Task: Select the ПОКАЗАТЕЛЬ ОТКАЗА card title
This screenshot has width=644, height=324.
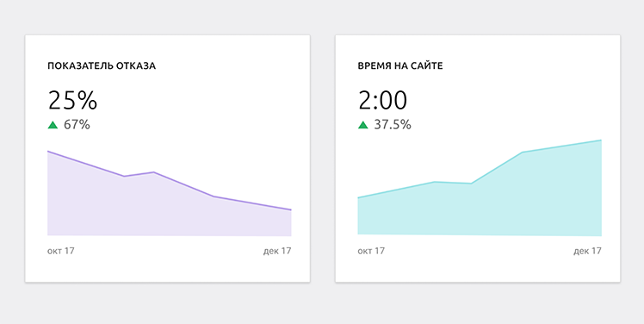Action: pos(102,66)
